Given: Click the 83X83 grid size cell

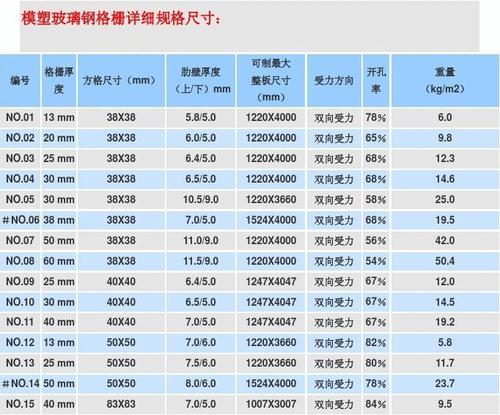Looking at the screenshot, I should pyautogui.click(x=121, y=404).
